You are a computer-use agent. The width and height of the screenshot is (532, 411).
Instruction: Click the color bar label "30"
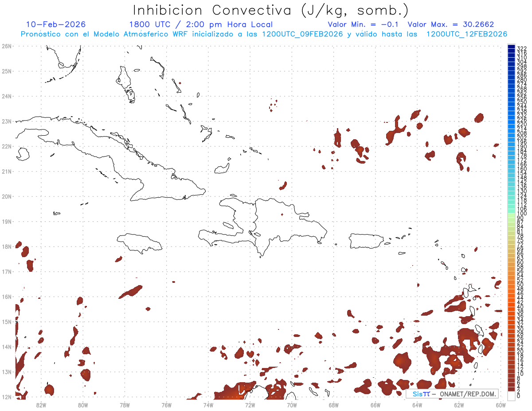click(x=520, y=329)
